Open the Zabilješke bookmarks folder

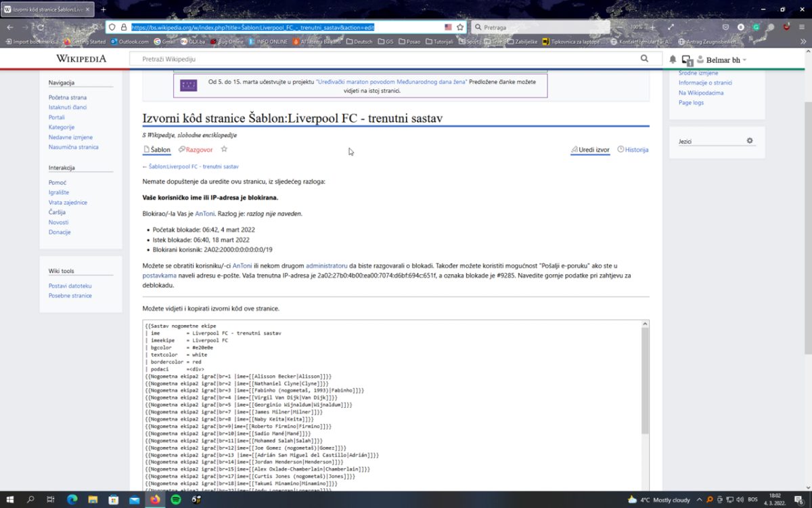(522, 41)
